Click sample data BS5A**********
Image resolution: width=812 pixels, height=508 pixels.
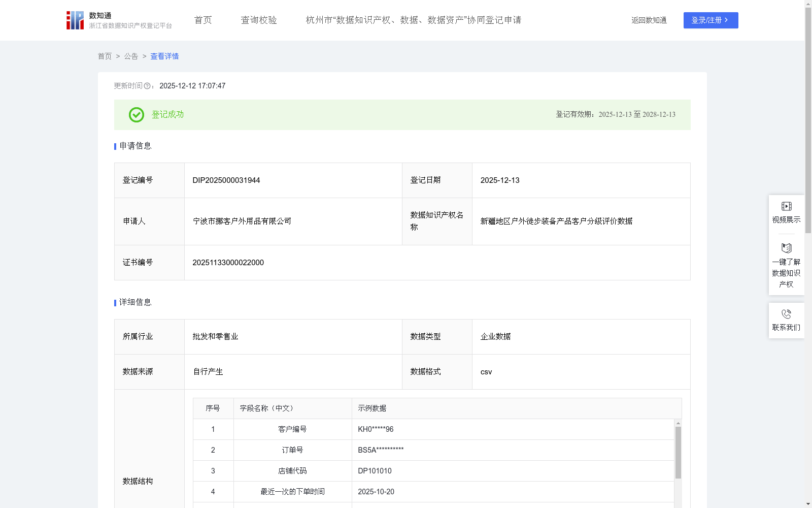pos(381,450)
